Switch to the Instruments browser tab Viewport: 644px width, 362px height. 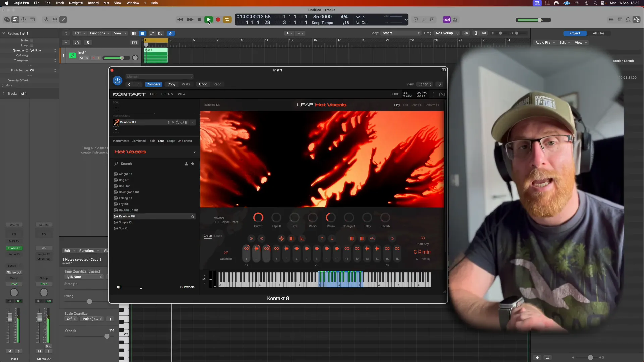click(121, 141)
